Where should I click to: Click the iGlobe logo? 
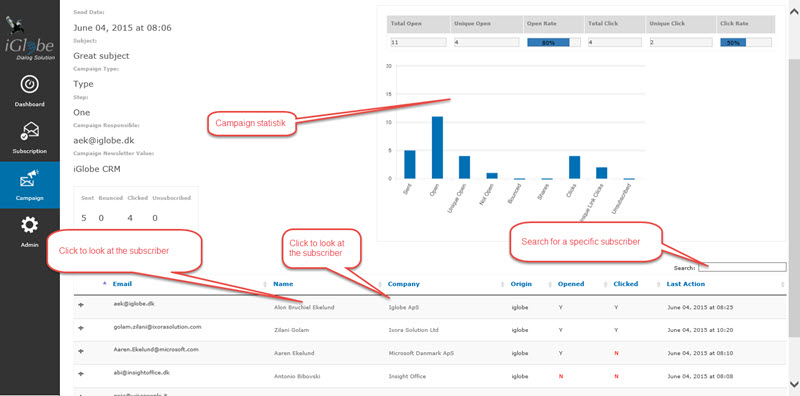point(30,40)
